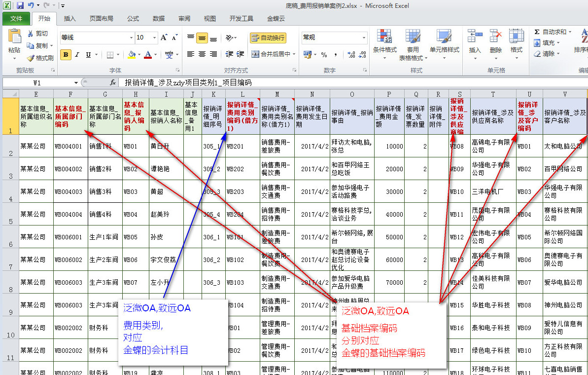Image resolution: width=588 pixels, height=375 pixels.
Task: Apply cell borders with the border icon
Action: click(110, 55)
